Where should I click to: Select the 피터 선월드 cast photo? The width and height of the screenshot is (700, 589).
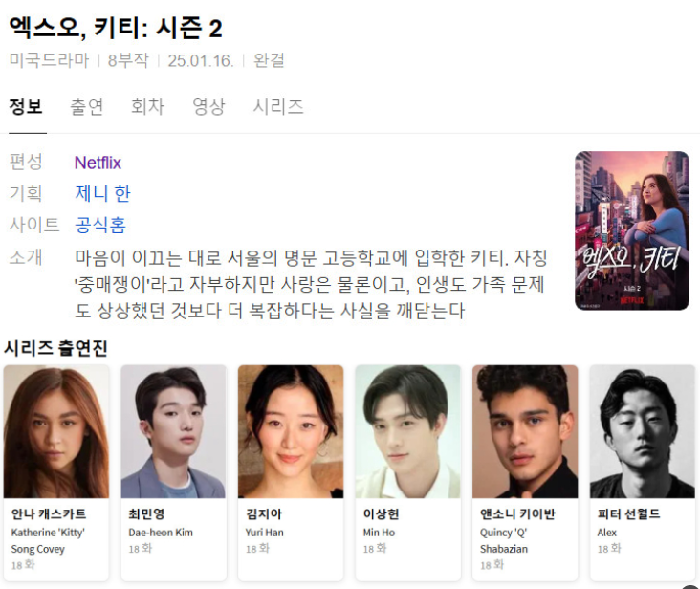643,431
